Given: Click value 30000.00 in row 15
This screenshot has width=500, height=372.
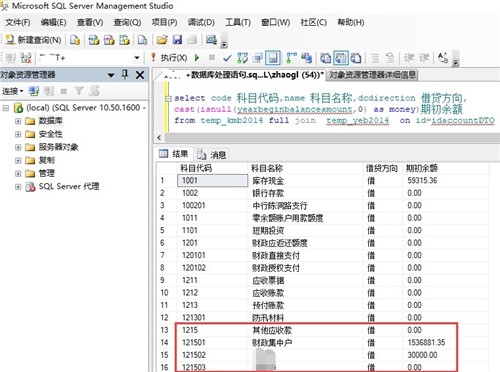Looking at the screenshot, I should tap(422, 355).
